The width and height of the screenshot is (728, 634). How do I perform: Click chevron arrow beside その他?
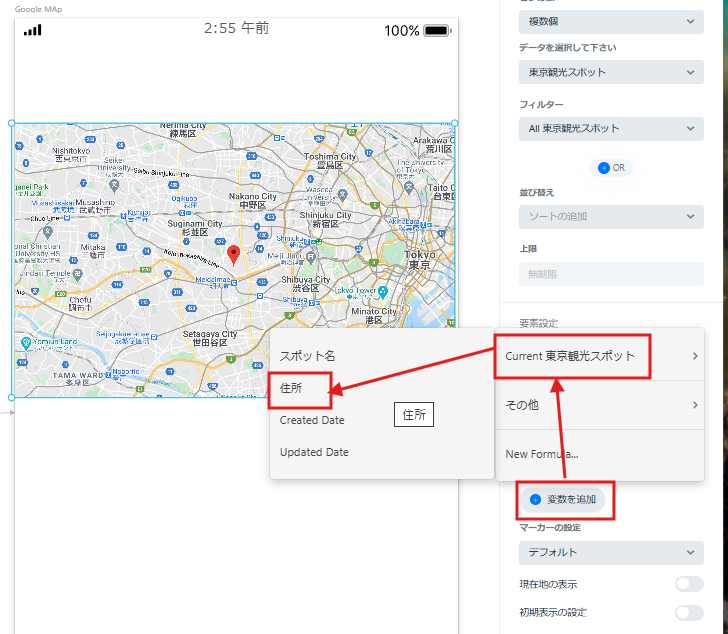[x=695, y=405]
